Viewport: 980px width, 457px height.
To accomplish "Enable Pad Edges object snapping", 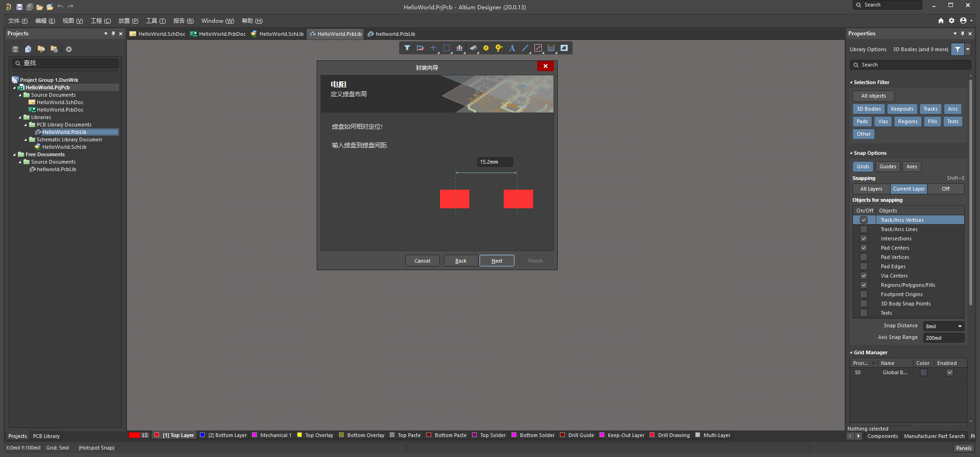I will click(x=863, y=266).
